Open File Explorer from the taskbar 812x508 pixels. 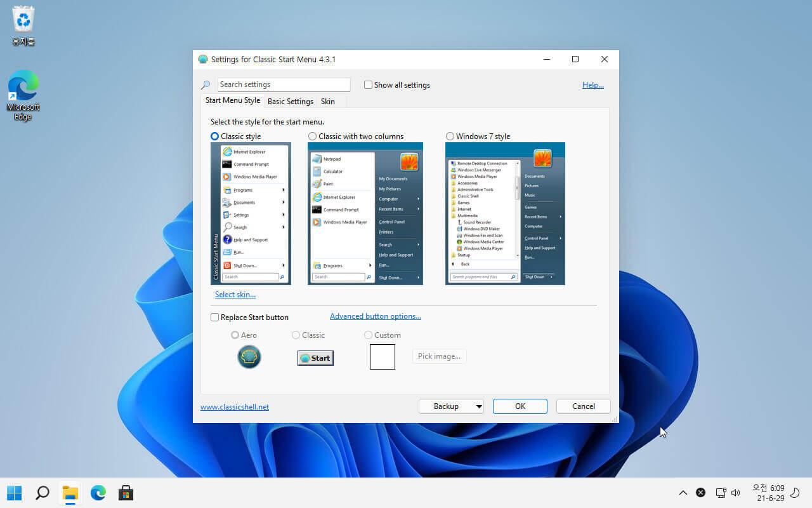coord(70,493)
